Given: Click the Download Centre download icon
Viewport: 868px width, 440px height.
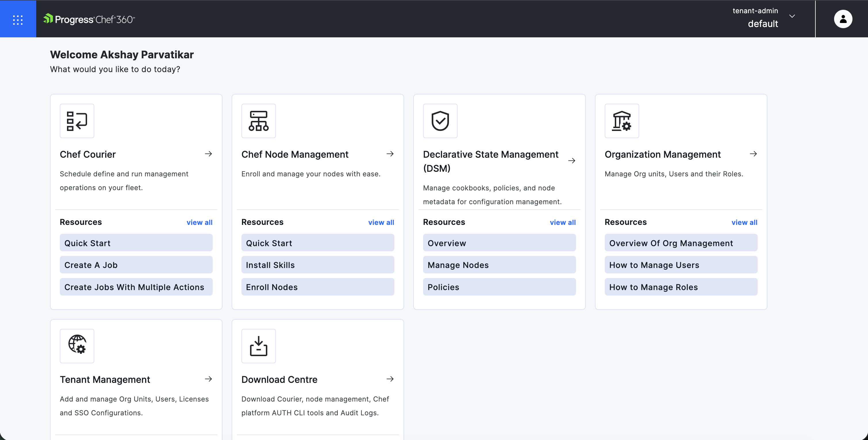Looking at the screenshot, I should (258, 346).
